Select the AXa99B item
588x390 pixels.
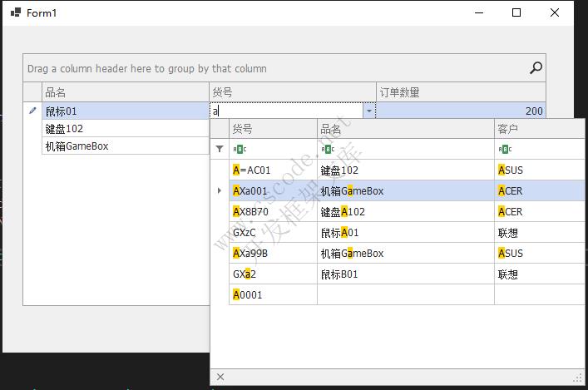273,253
